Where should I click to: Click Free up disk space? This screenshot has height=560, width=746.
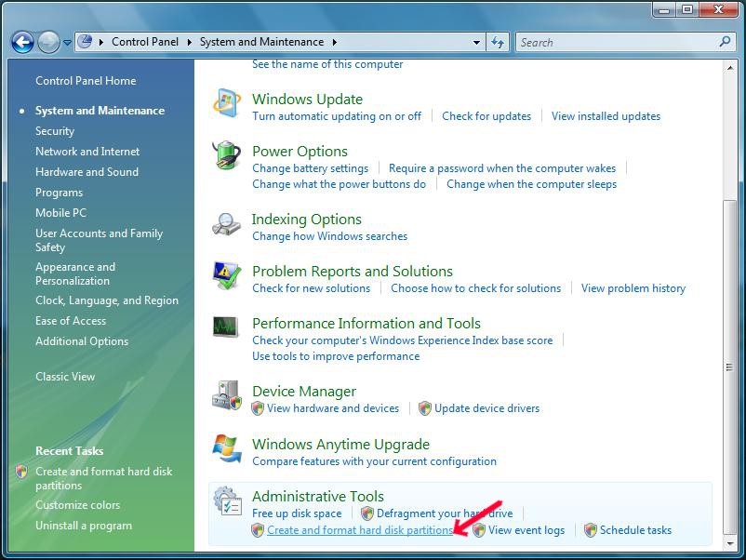pyautogui.click(x=297, y=513)
